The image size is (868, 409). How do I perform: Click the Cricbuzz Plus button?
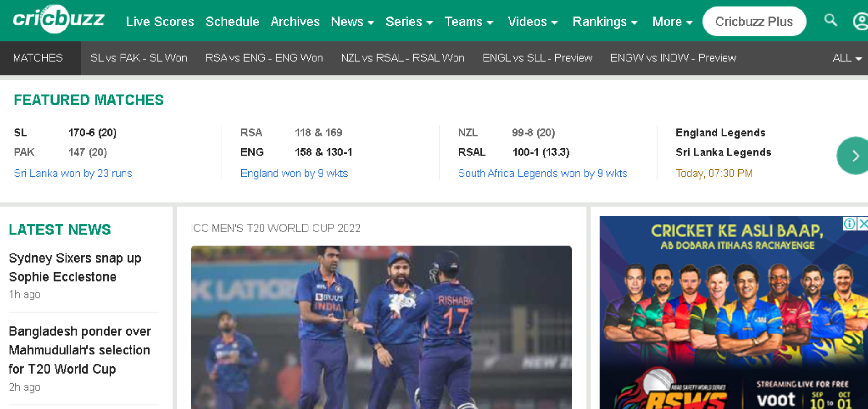tap(754, 22)
